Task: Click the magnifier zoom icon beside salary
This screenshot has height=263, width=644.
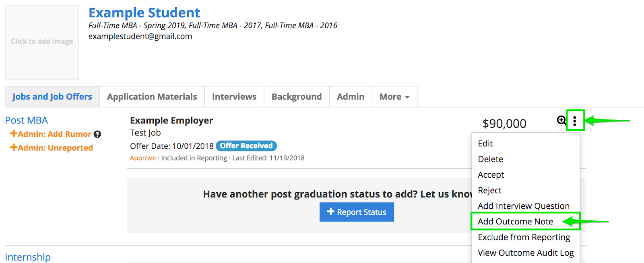Action: pos(561,120)
